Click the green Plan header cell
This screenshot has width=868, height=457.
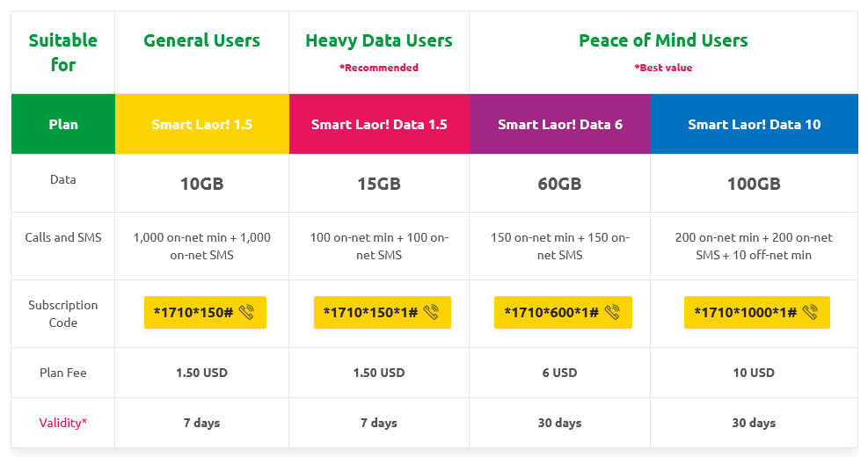tap(63, 124)
